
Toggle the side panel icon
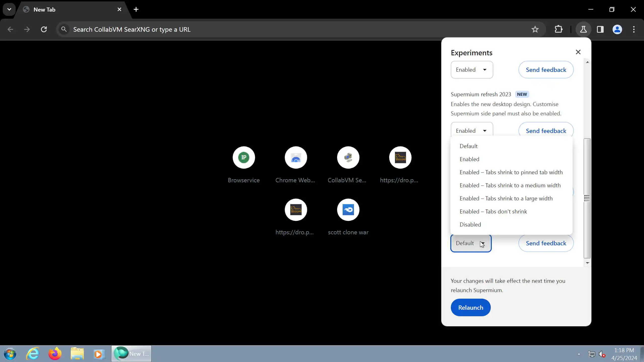600,29
